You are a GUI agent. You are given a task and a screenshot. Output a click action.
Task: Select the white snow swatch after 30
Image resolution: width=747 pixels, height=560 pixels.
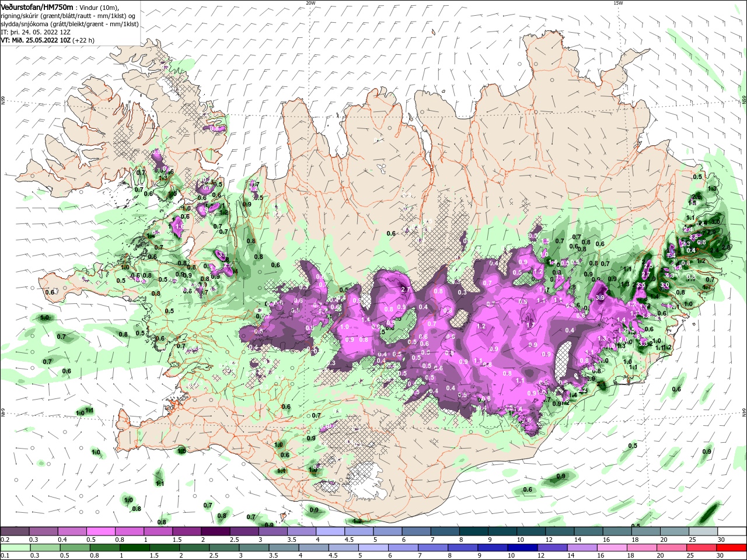(x=732, y=531)
